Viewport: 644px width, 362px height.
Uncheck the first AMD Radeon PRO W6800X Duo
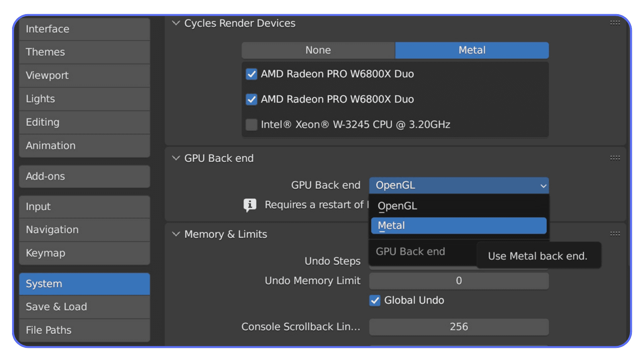coord(251,74)
